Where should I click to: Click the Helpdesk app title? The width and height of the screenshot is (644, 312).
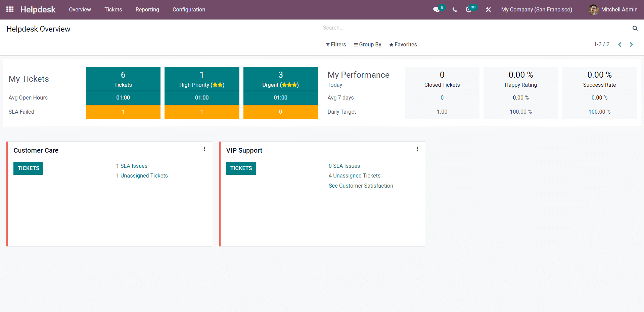coord(38,9)
